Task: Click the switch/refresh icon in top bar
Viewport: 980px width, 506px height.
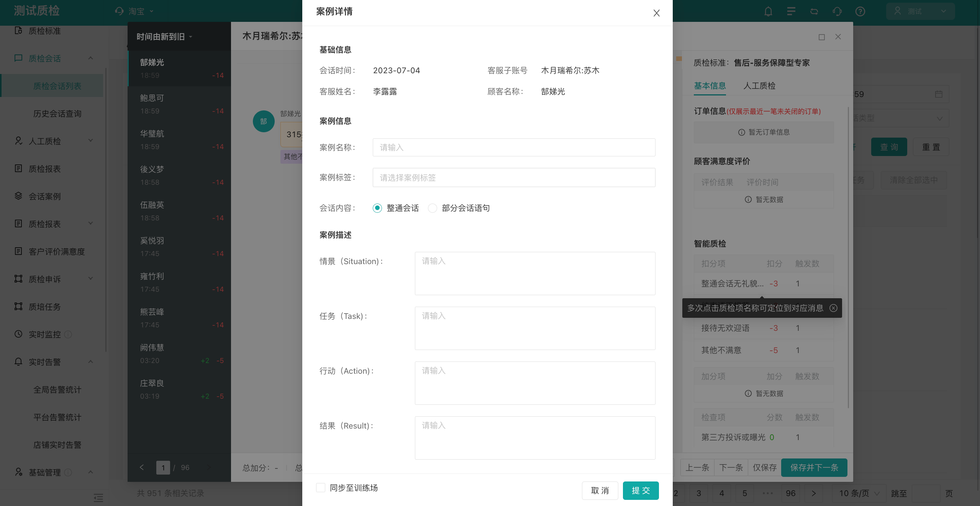Action: pyautogui.click(x=814, y=11)
